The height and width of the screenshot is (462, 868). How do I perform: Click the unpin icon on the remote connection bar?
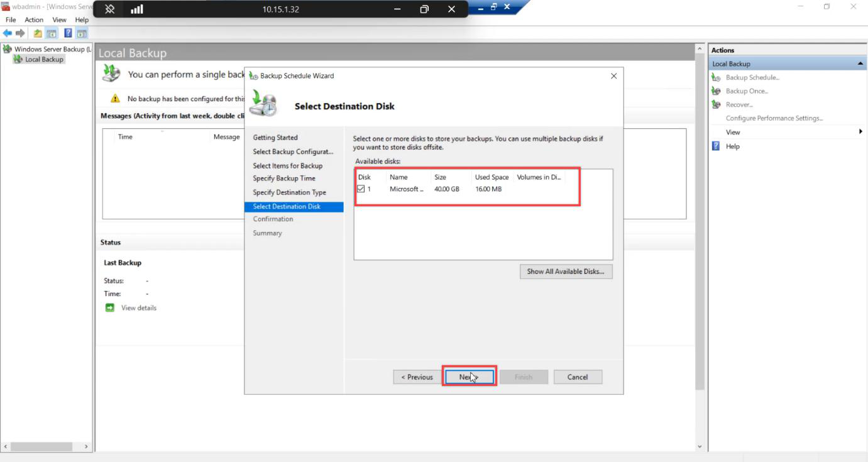pos(110,9)
